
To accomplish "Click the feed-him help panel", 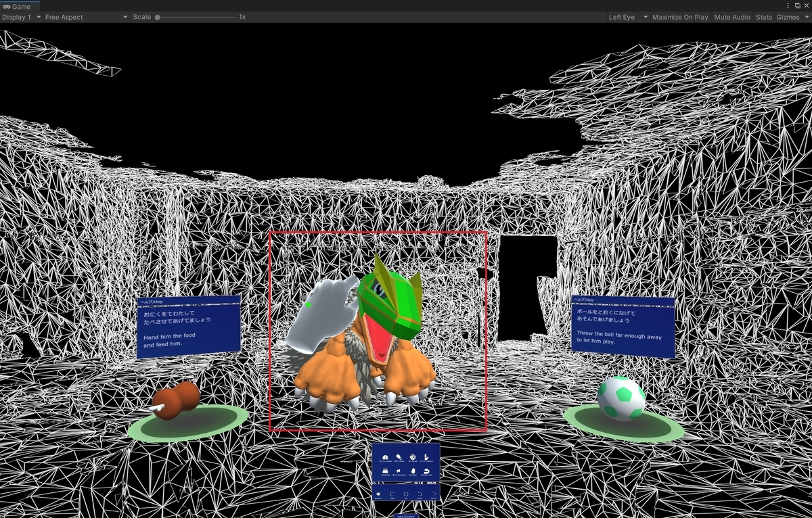I will (189, 326).
